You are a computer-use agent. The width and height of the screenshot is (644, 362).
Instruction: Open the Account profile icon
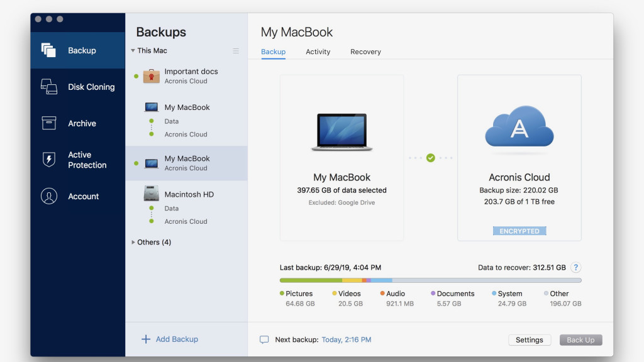pyautogui.click(x=48, y=196)
